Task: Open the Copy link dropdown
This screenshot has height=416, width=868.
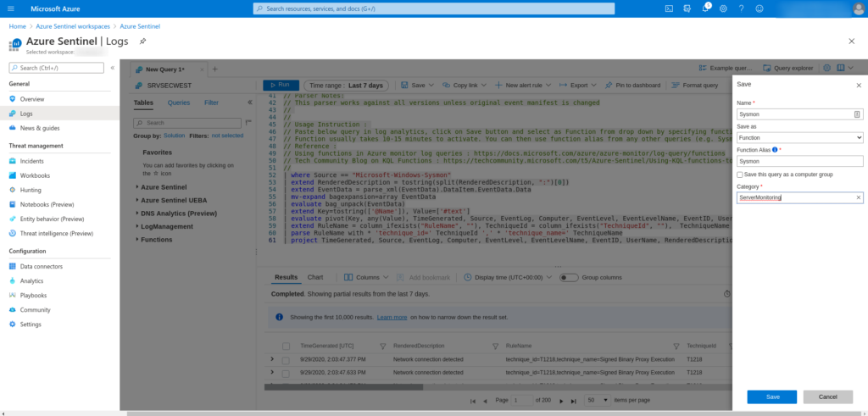Action: coord(465,86)
